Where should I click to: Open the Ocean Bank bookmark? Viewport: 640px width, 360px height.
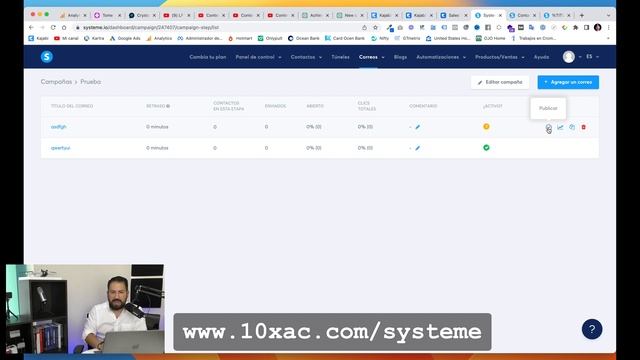[x=304, y=38]
